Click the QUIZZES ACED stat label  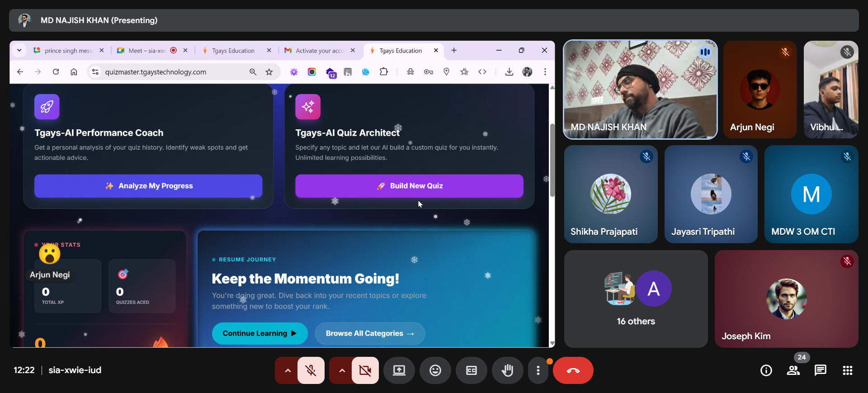point(132,302)
